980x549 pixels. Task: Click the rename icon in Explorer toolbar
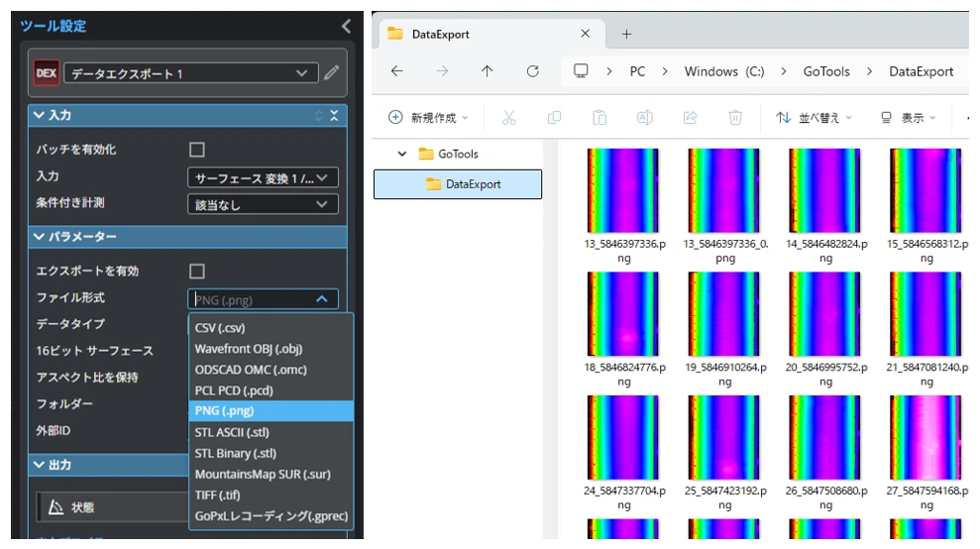tap(644, 117)
